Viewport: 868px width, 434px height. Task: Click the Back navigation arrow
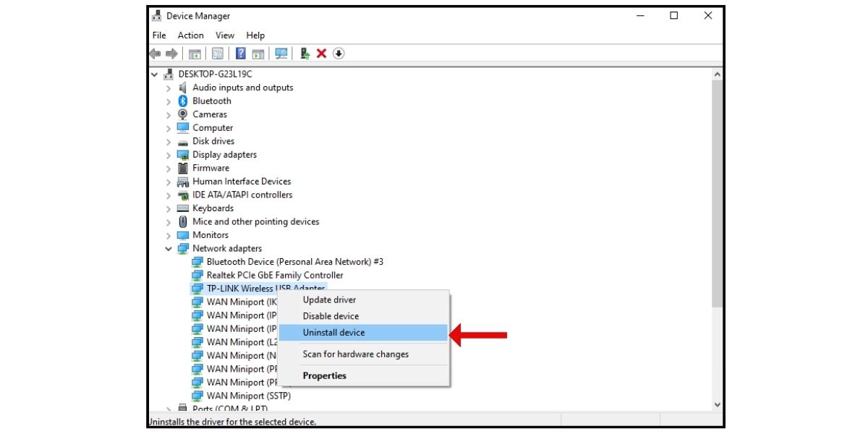pos(155,53)
